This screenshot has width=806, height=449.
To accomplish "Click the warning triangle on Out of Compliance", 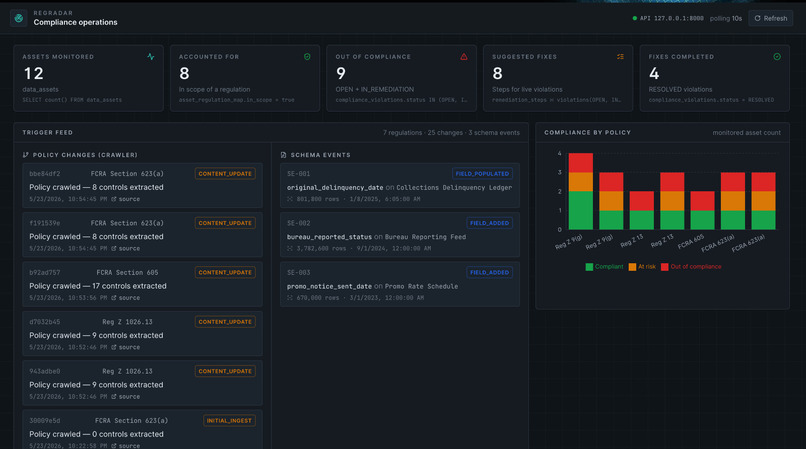I will [464, 57].
